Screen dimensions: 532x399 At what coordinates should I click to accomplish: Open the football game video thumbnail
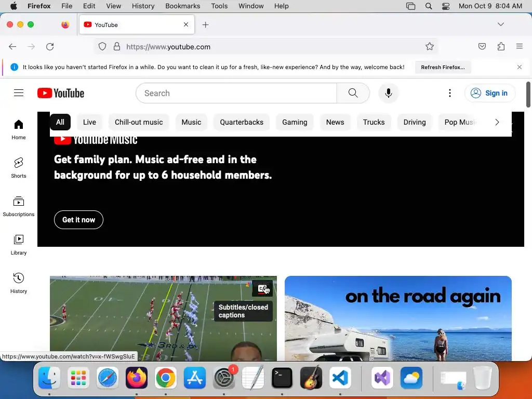[163, 318]
